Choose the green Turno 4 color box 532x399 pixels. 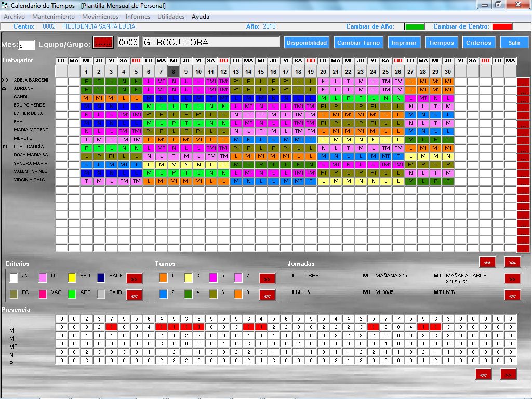[x=189, y=294]
